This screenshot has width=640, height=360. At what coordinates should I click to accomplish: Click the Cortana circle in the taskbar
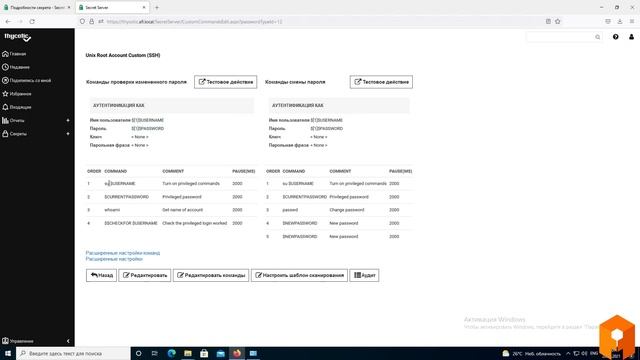pyautogui.click(x=138, y=353)
